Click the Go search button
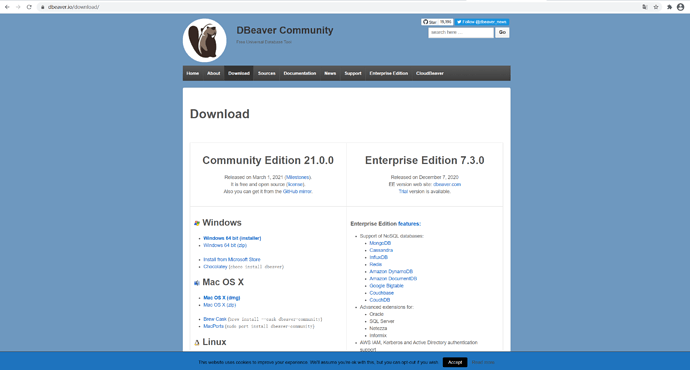The image size is (690, 370). click(502, 33)
